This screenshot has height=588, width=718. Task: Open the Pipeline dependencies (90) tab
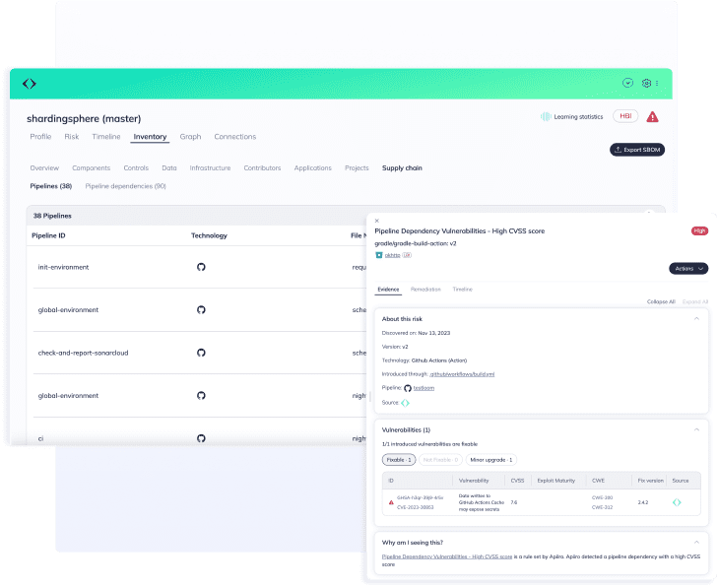(x=125, y=185)
